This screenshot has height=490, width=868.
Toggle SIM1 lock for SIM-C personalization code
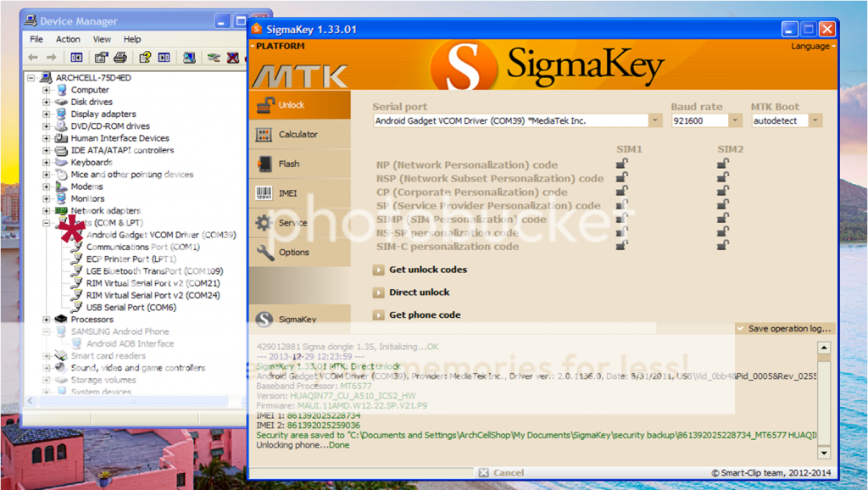(x=621, y=246)
